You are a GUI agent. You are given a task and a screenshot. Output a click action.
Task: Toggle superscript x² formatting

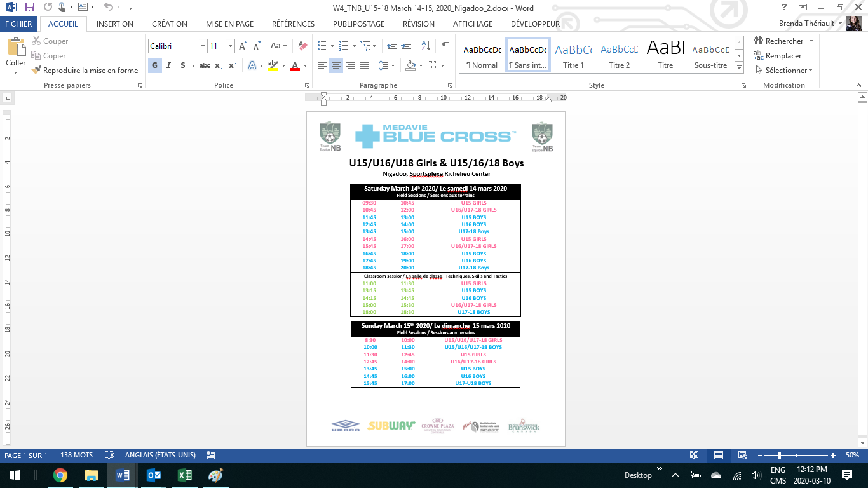click(233, 65)
